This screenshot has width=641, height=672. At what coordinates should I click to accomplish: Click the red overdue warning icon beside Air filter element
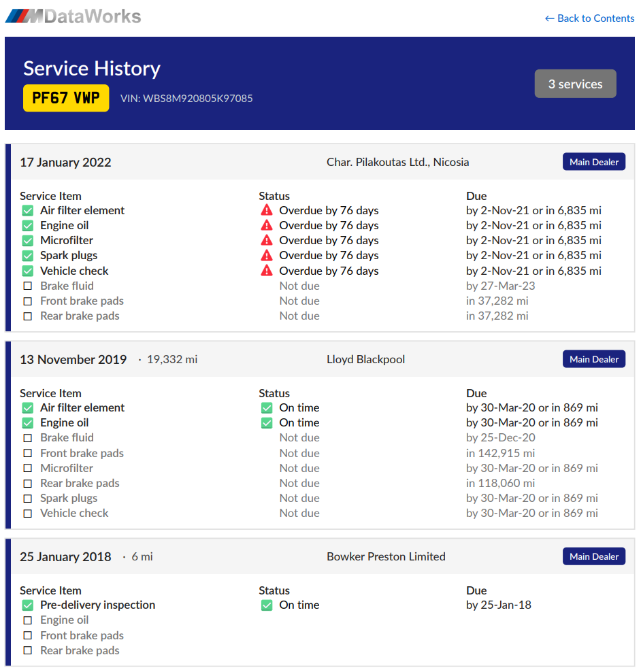(267, 210)
